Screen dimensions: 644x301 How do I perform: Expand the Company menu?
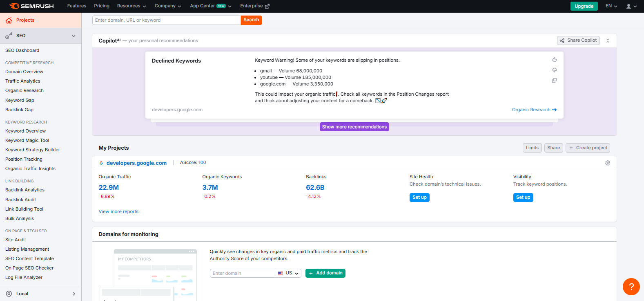168,6
